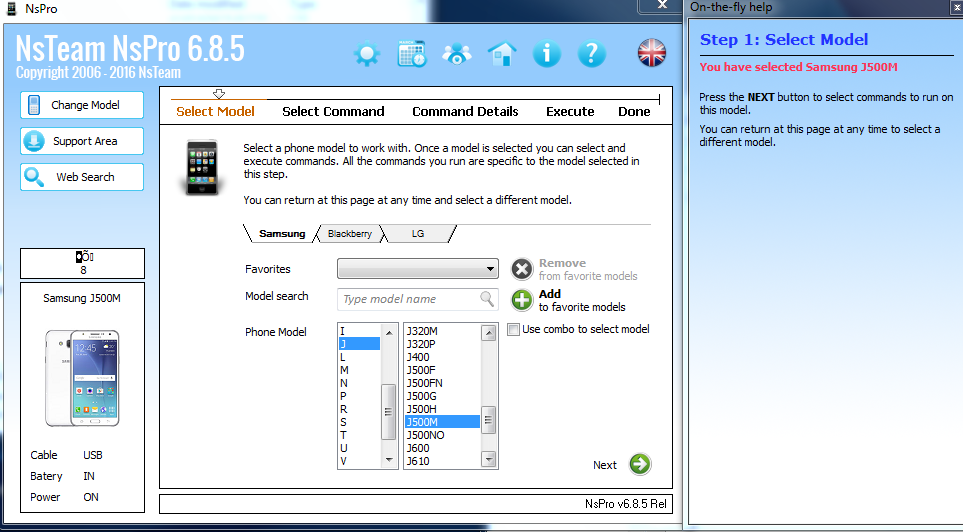Click series list scrollbar down arrow

(x=389, y=460)
